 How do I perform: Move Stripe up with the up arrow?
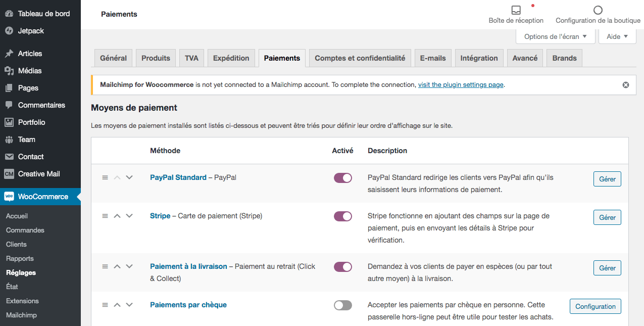117,216
